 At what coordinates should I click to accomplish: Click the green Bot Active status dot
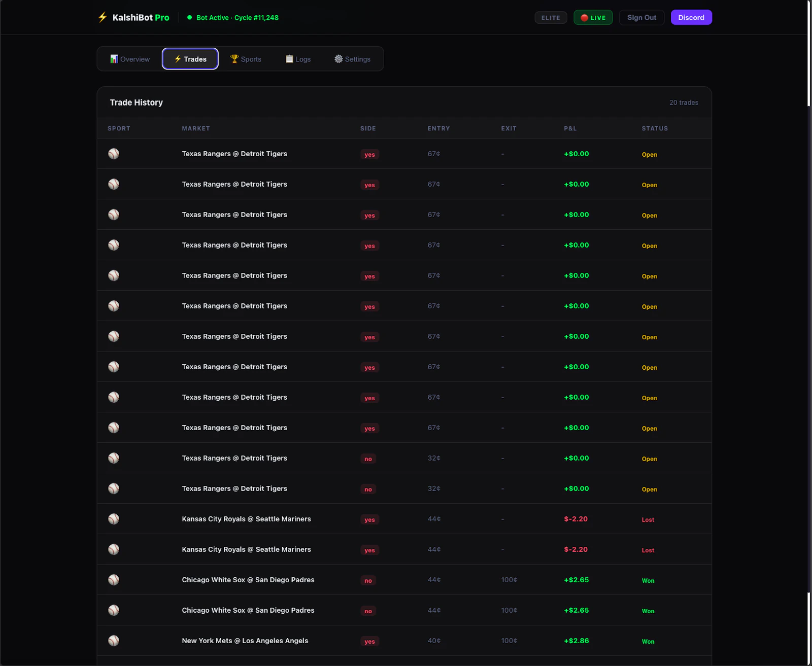[x=189, y=17]
